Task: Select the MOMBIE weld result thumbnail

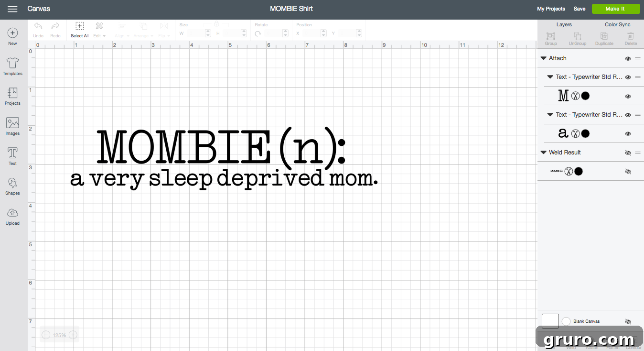Action: click(x=556, y=171)
